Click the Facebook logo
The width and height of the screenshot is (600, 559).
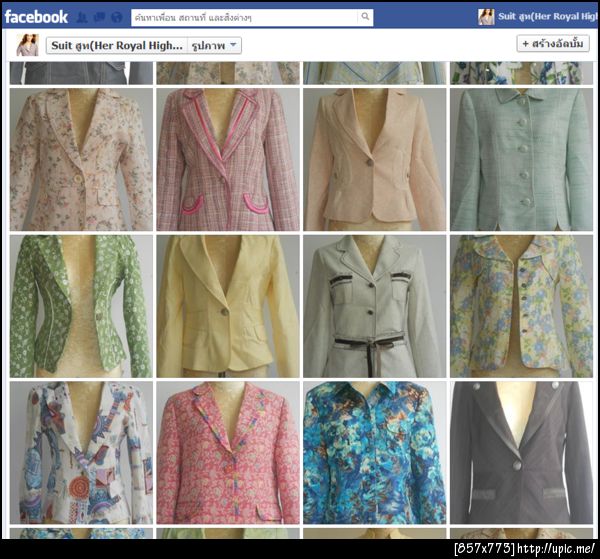(x=36, y=17)
